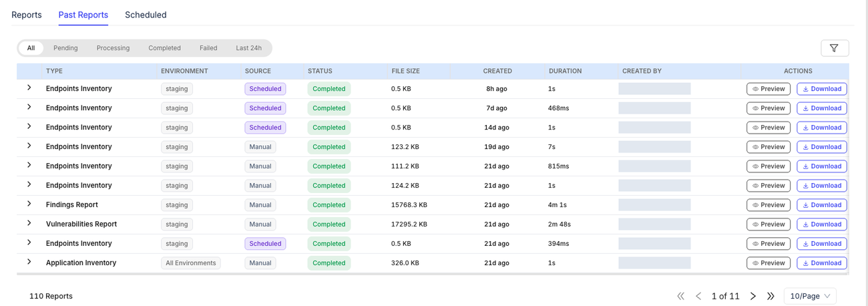Select the All filter pill

(31, 48)
